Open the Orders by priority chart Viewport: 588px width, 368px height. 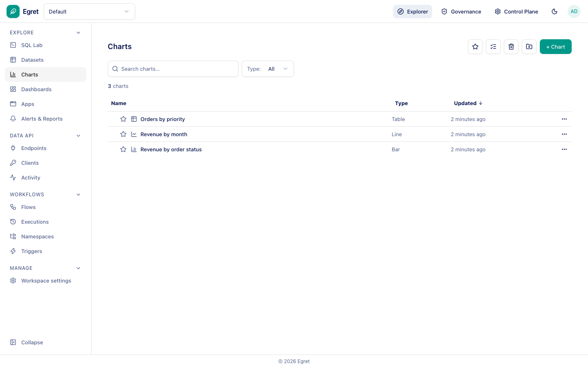(163, 119)
